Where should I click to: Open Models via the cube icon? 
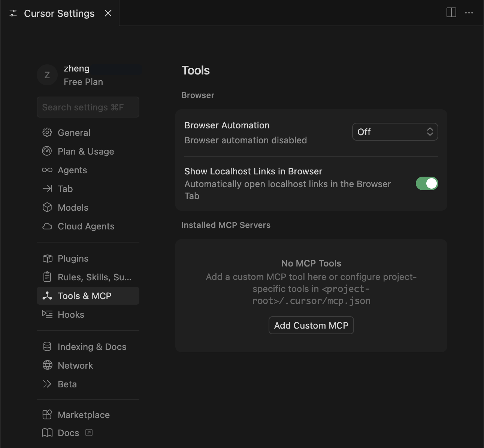pos(47,207)
